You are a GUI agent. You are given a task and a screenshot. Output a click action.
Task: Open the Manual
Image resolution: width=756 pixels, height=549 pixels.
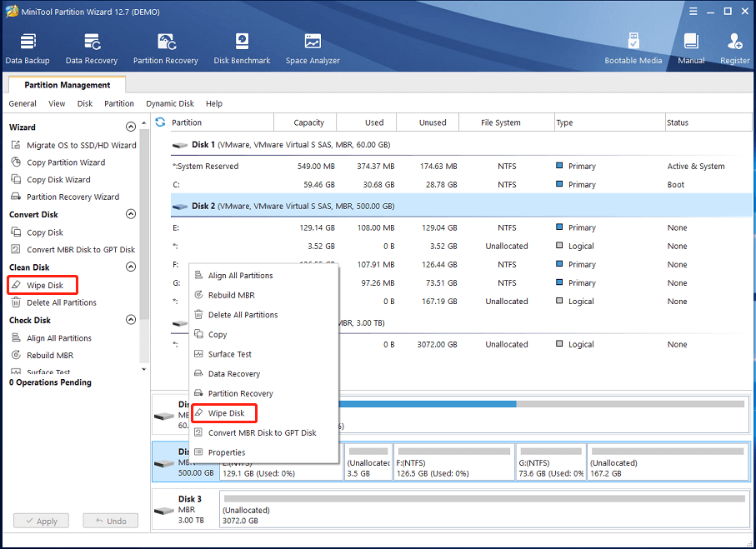click(691, 48)
